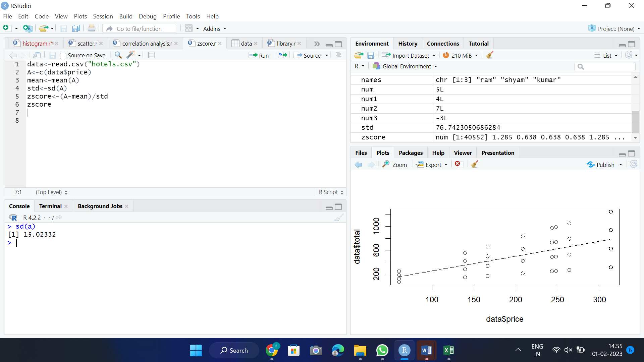The height and width of the screenshot is (362, 644).
Task: Open Global Environment dropdown
Action: click(x=405, y=66)
